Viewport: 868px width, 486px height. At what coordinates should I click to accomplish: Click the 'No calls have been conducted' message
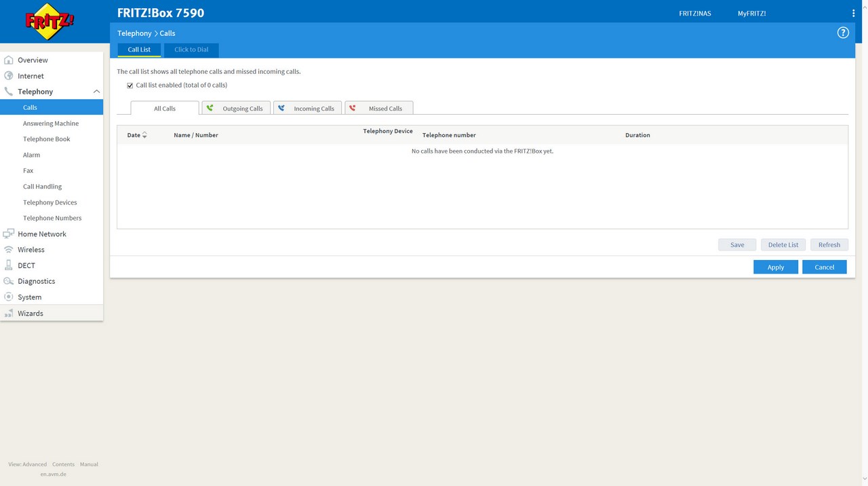[x=482, y=151]
